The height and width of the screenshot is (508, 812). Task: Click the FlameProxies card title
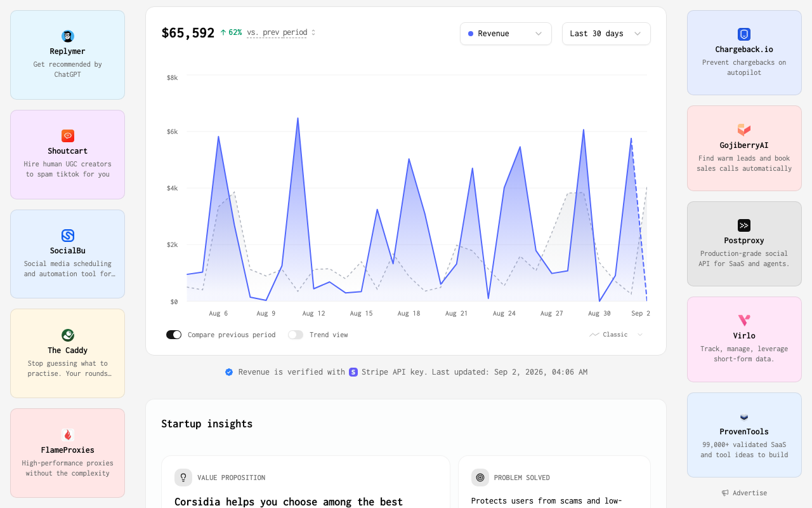(x=68, y=450)
